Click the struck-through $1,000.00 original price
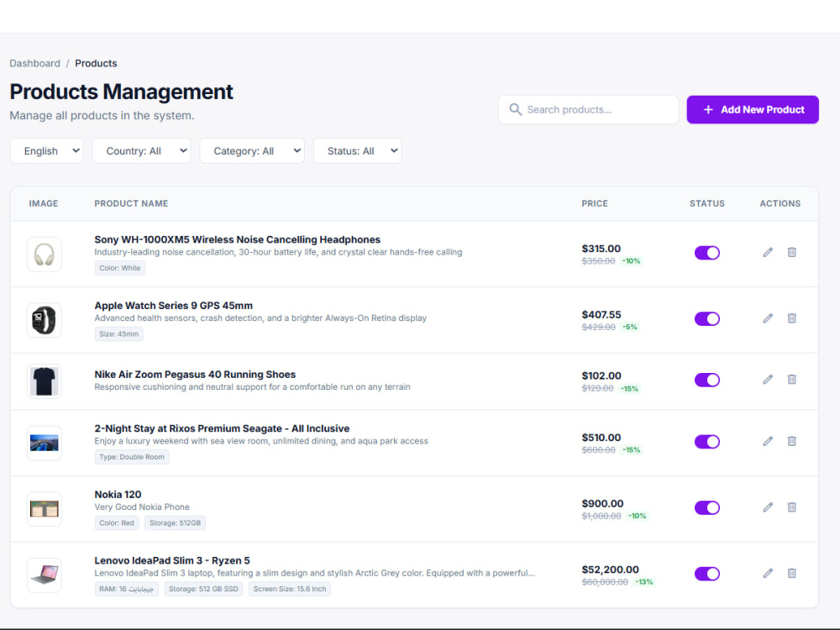Screen dimensions: 840x630 [x=601, y=516]
